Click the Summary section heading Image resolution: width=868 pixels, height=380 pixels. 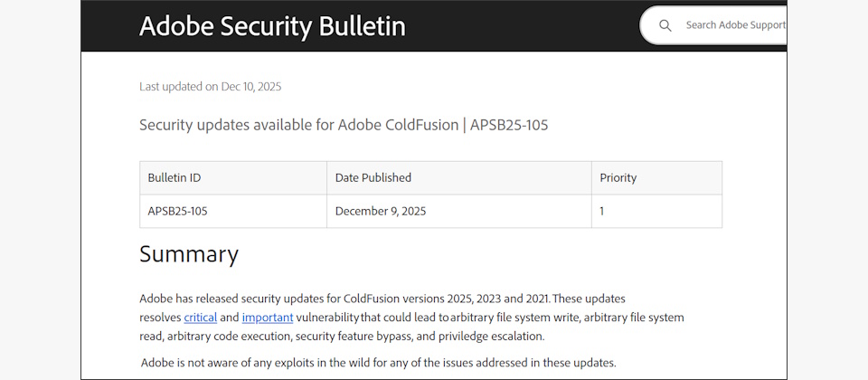tap(189, 254)
